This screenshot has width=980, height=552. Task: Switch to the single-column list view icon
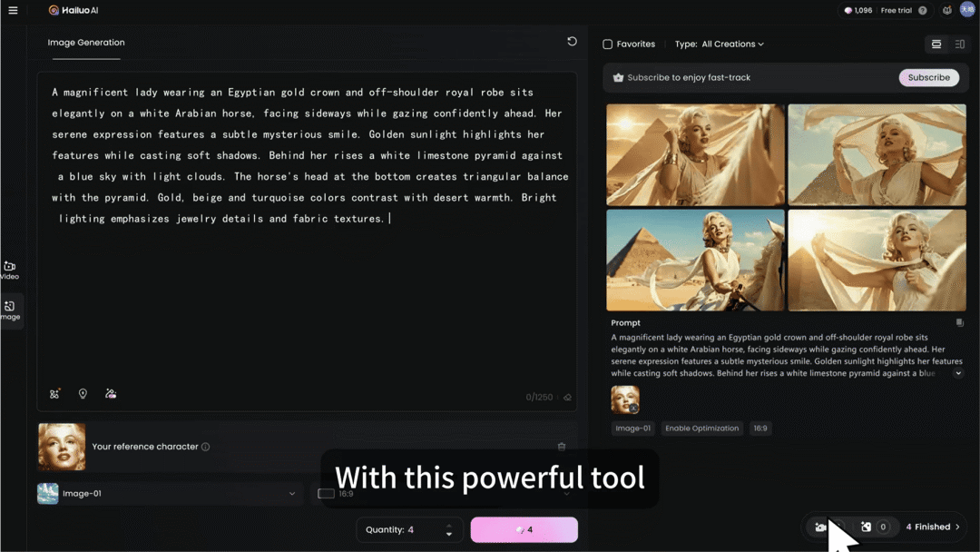[936, 44]
